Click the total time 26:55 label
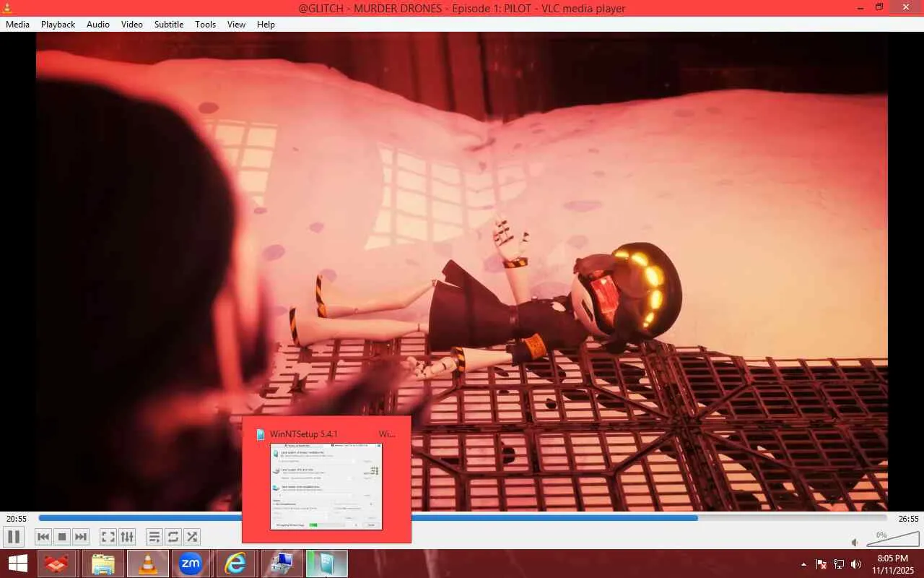924x578 pixels. point(908,519)
